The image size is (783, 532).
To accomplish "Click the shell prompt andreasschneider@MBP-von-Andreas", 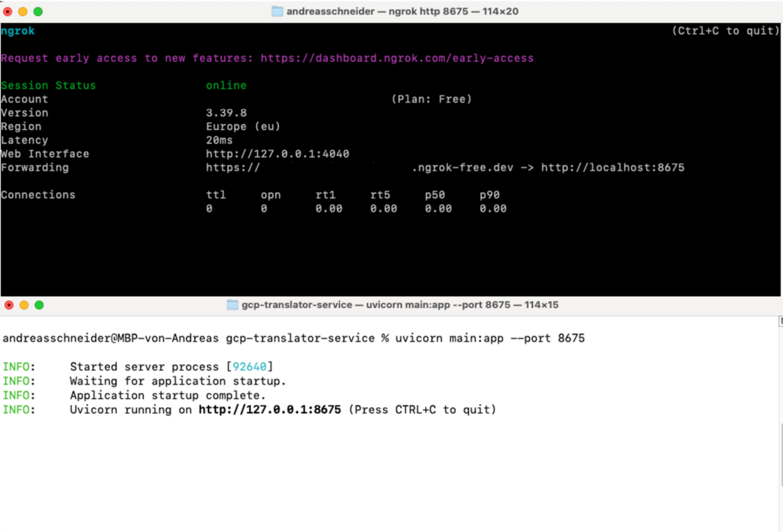I will coord(110,339).
